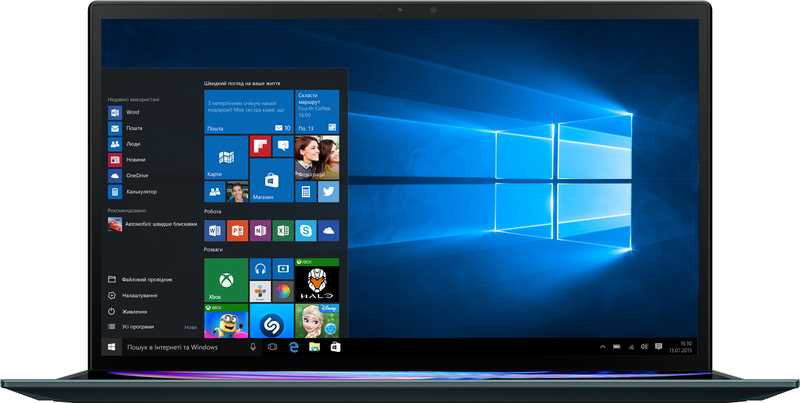Launch the OneNote tile under Робота
This screenshot has width=800, height=403.
pyautogui.click(x=260, y=231)
